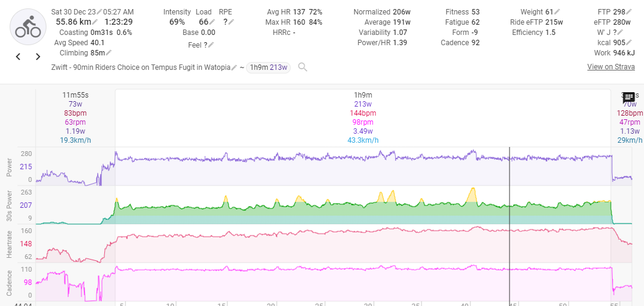Go to the previous activity arrow
Image resolution: width=644 pixels, height=306 pixels.
click(x=18, y=57)
